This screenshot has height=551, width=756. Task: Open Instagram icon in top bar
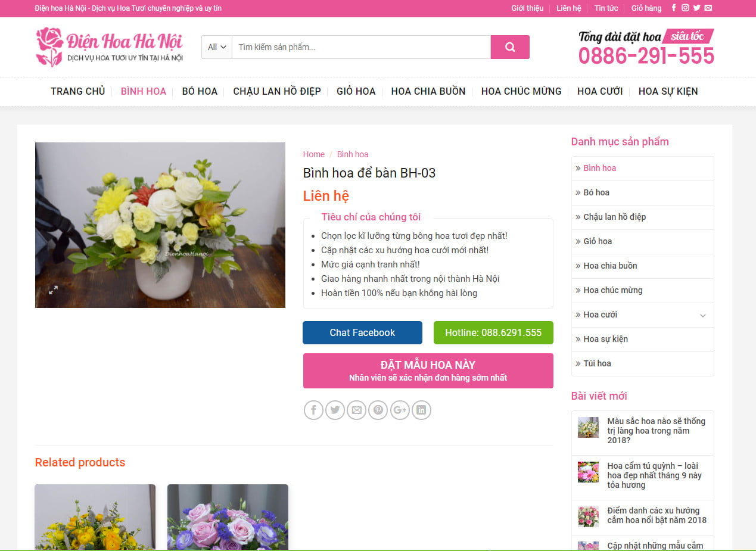[685, 8]
